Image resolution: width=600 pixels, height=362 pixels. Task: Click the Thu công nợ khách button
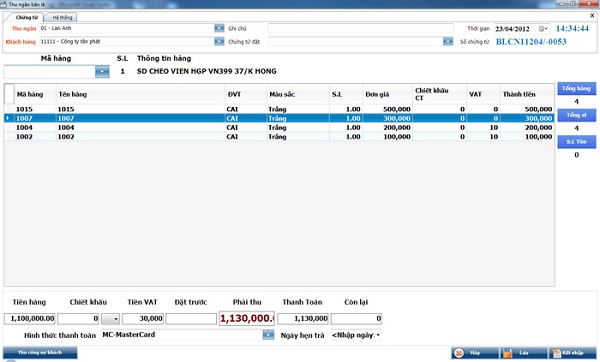pyautogui.click(x=40, y=353)
